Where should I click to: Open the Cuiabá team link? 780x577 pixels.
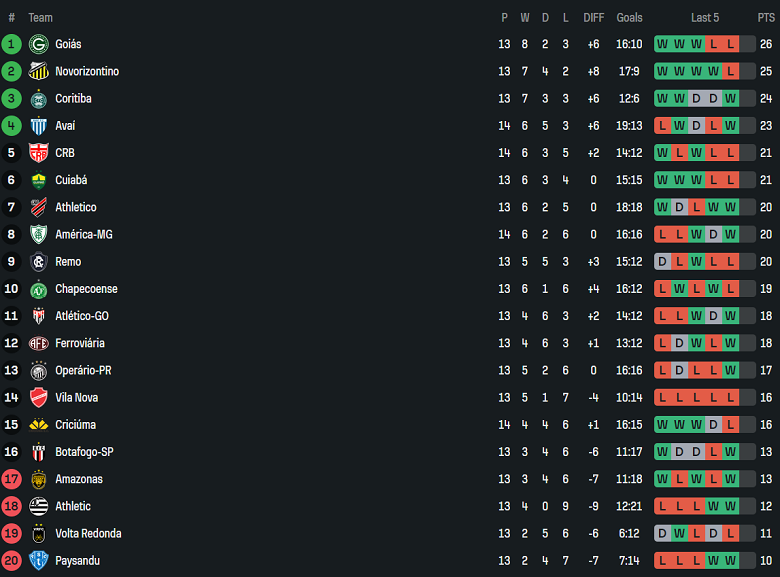[x=71, y=180]
